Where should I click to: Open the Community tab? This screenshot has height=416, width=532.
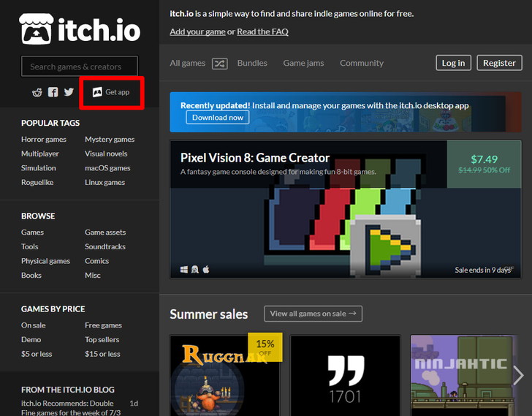pyautogui.click(x=362, y=63)
